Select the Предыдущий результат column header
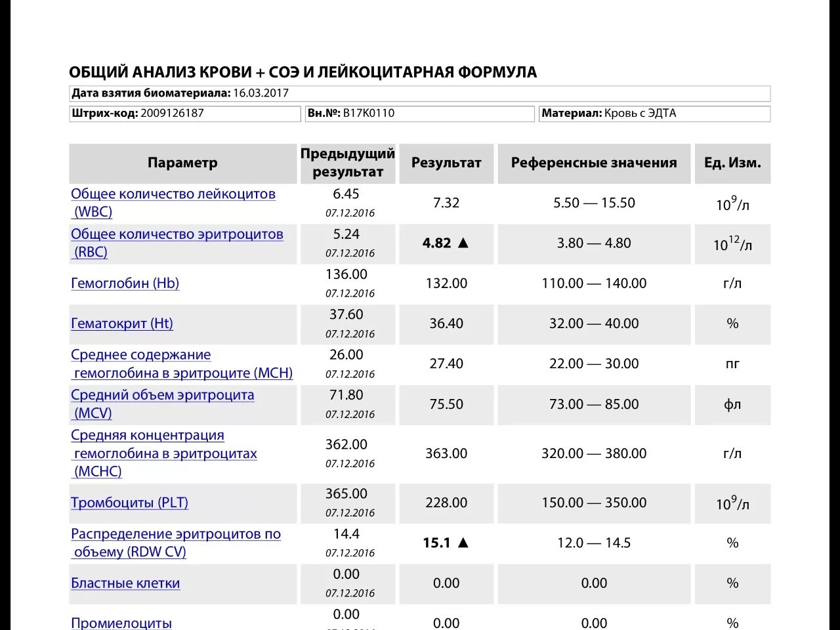 coord(348,163)
